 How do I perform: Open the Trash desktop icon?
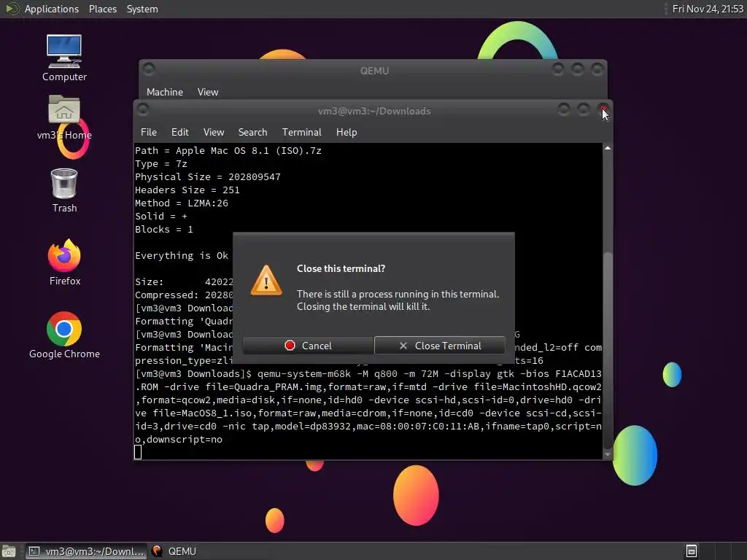pos(64,190)
